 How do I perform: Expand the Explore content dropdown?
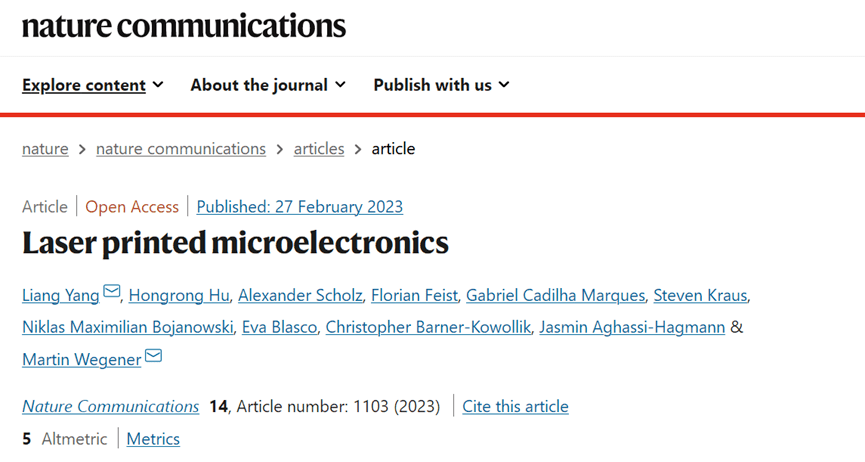tap(93, 85)
